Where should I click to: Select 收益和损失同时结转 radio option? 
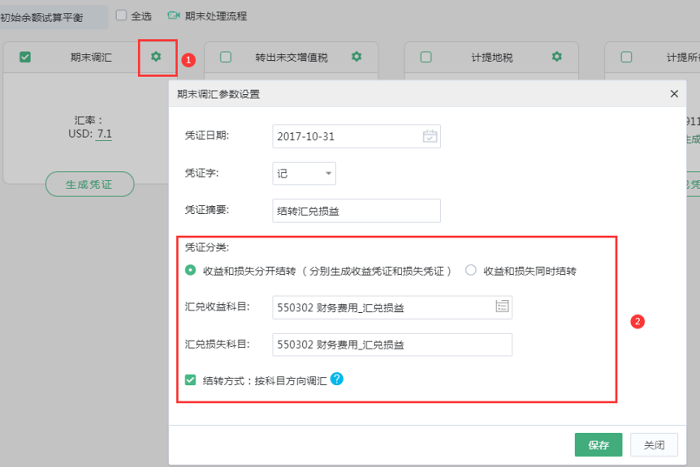[x=471, y=271]
